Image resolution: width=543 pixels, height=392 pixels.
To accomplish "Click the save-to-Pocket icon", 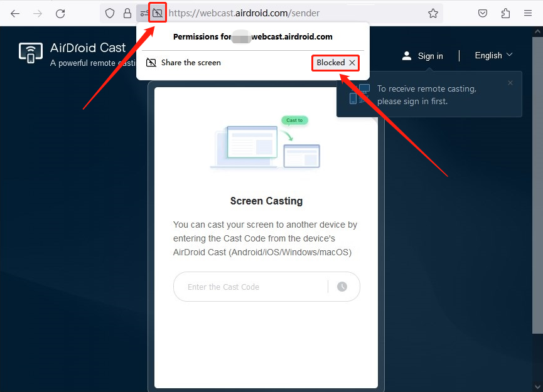I will 483,13.
